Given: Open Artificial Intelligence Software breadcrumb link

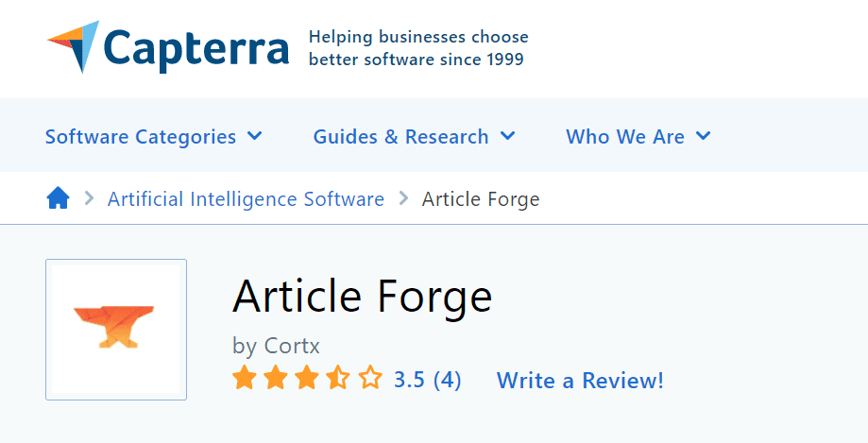Looking at the screenshot, I should [246, 198].
